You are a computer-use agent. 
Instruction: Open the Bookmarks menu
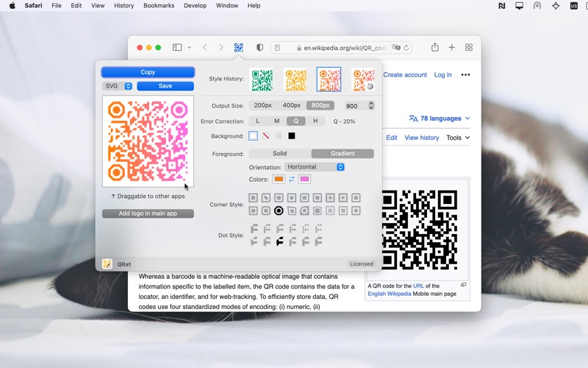click(x=159, y=6)
